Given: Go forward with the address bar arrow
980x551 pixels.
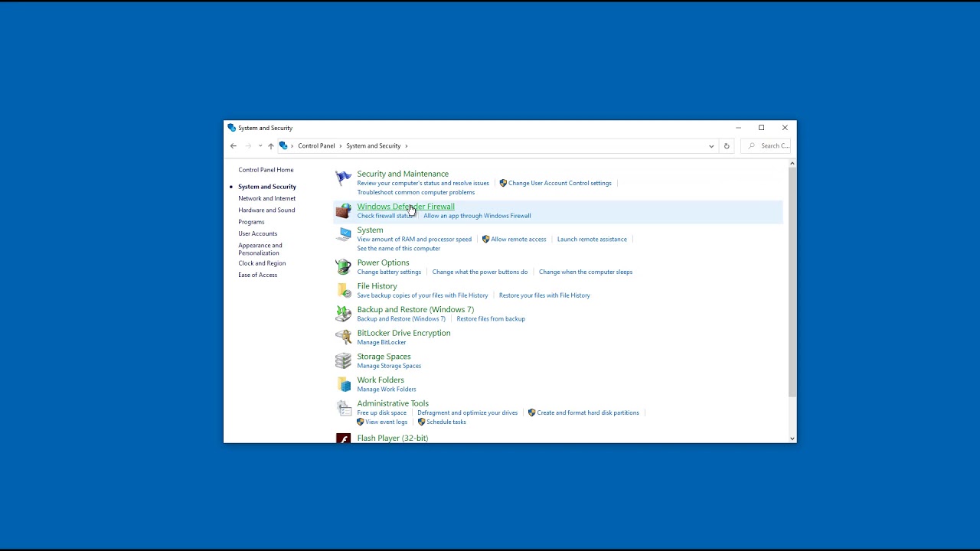Looking at the screenshot, I should click(x=248, y=145).
